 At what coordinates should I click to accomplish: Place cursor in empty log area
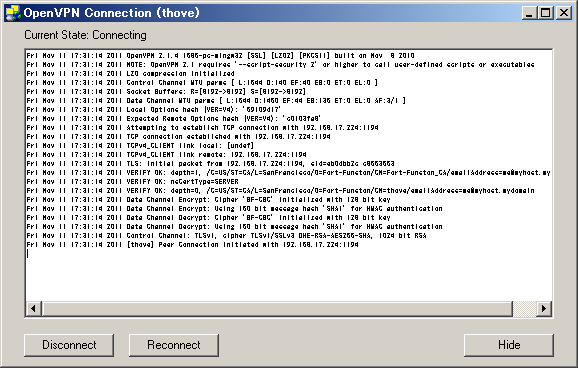pos(289,277)
